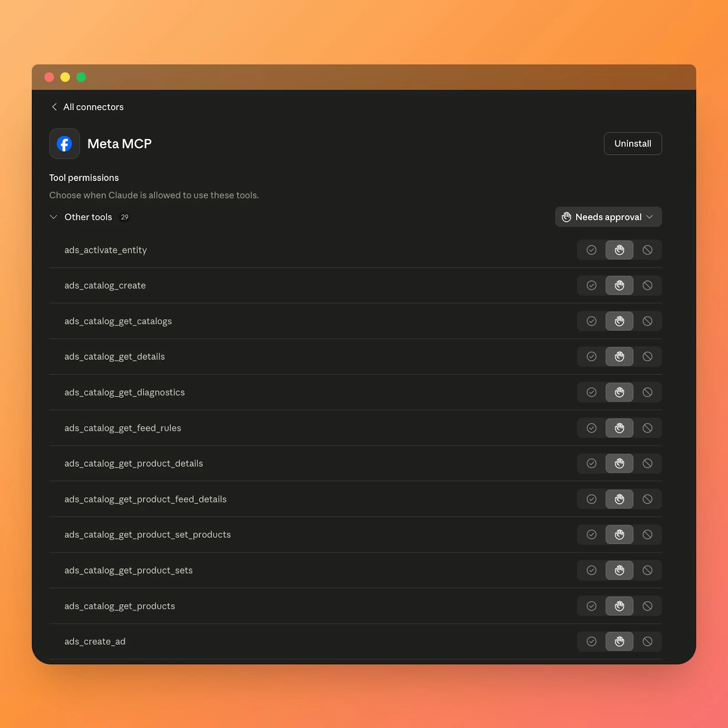Always allow ads_catalog_get_product_set_products
728x728 pixels.
click(591, 535)
